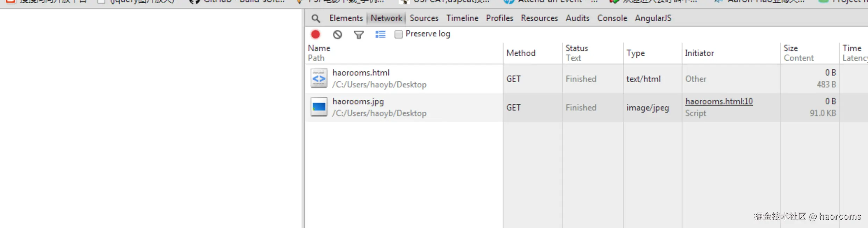Screen dimensions: 868x228
Task: Open the Audits tab
Action: [577, 18]
